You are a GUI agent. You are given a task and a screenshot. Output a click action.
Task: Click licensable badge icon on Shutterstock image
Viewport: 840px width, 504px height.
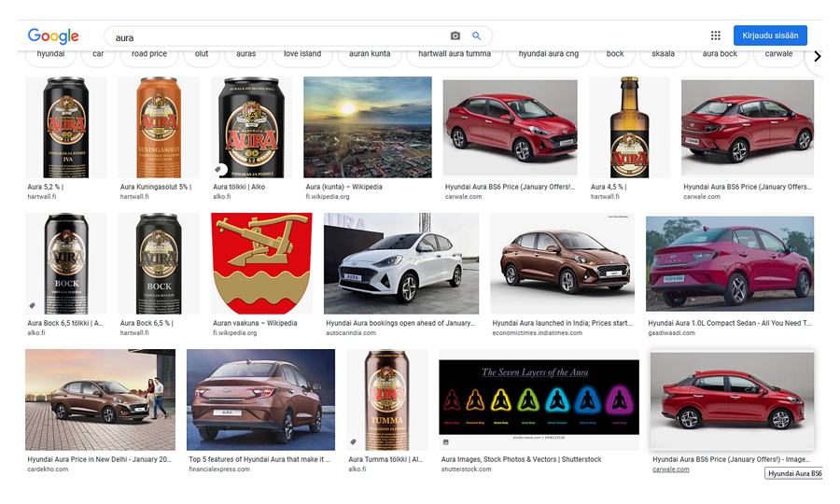446,441
